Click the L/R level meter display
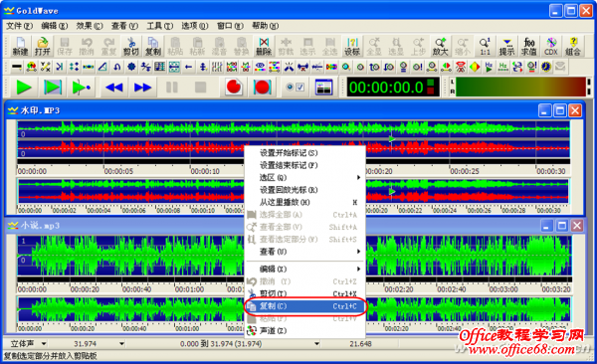 (x=520, y=88)
